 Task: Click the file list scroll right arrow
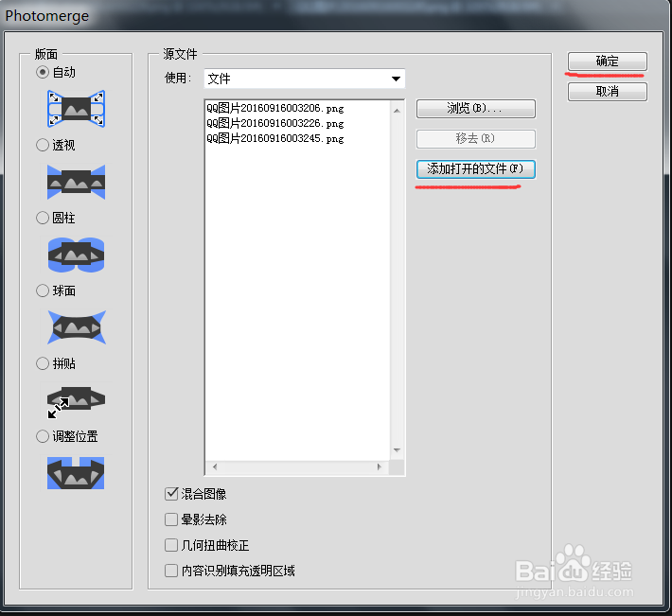point(380,466)
